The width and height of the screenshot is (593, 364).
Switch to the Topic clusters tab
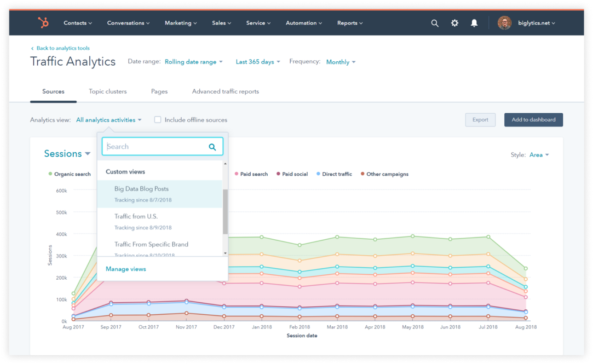[x=107, y=91]
